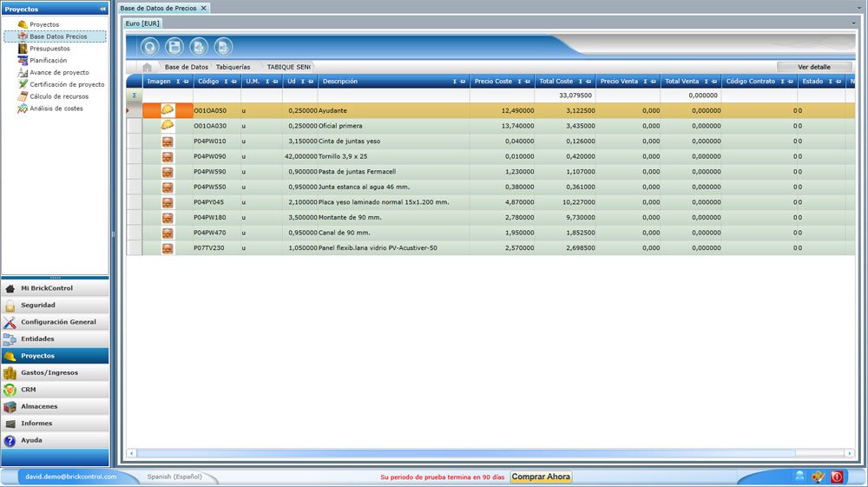
Task: Click brick image in Tornillo 3,9 x 25 row
Action: (168, 156)
